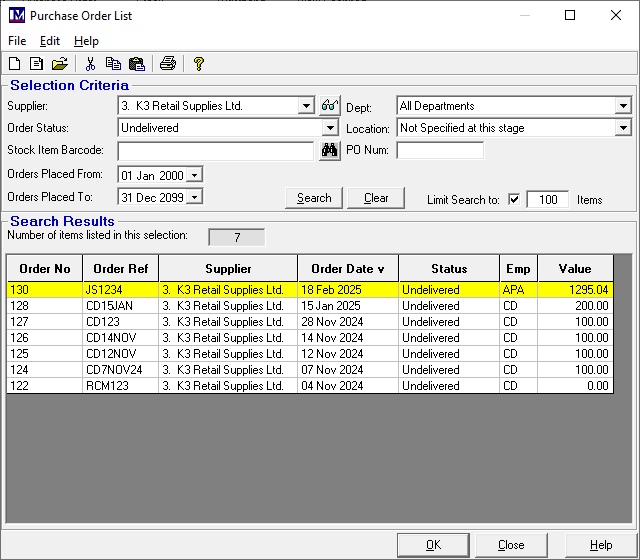Click the New document toolbar icon
640x560 pixels.
point(14,64)
